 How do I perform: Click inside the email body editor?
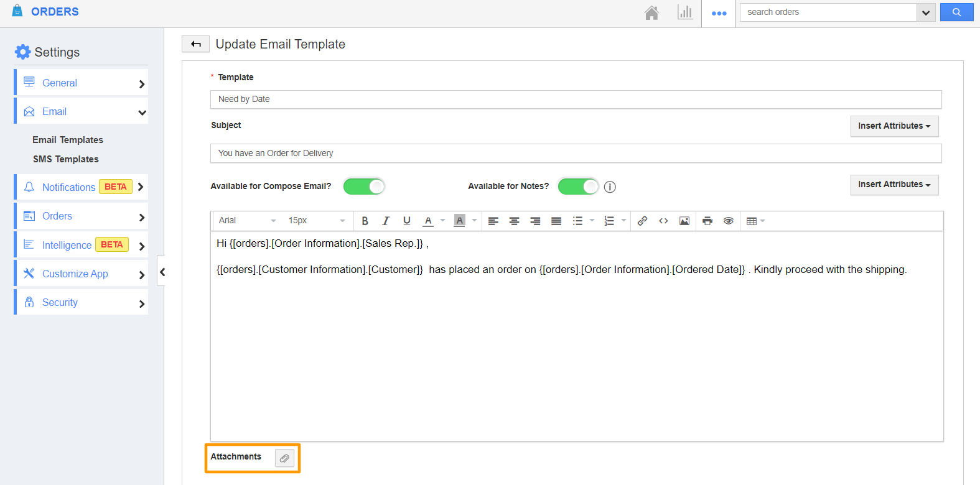tap(577, 336)
